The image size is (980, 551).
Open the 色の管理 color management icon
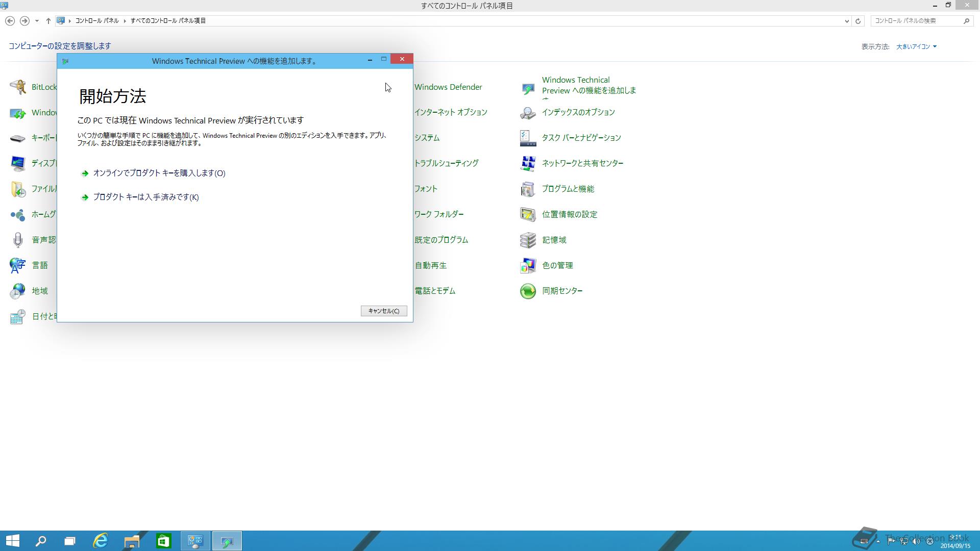coord(528,265)
